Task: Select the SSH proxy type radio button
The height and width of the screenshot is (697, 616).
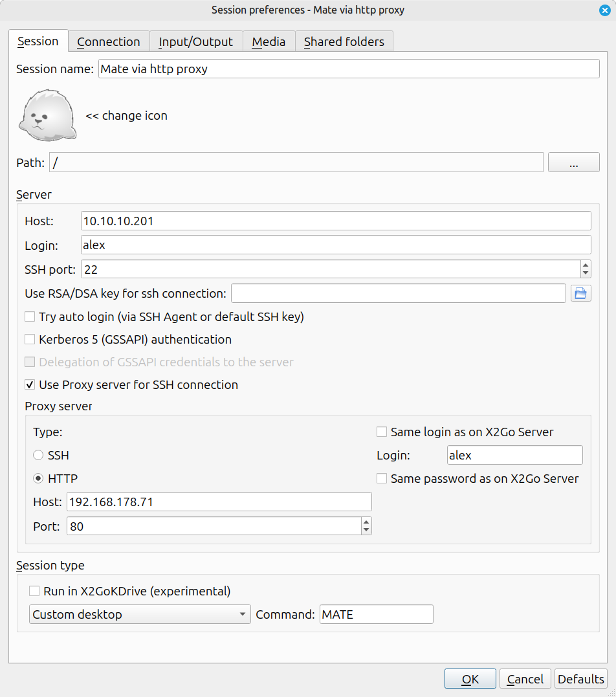Action: click(x=38, y=455)
